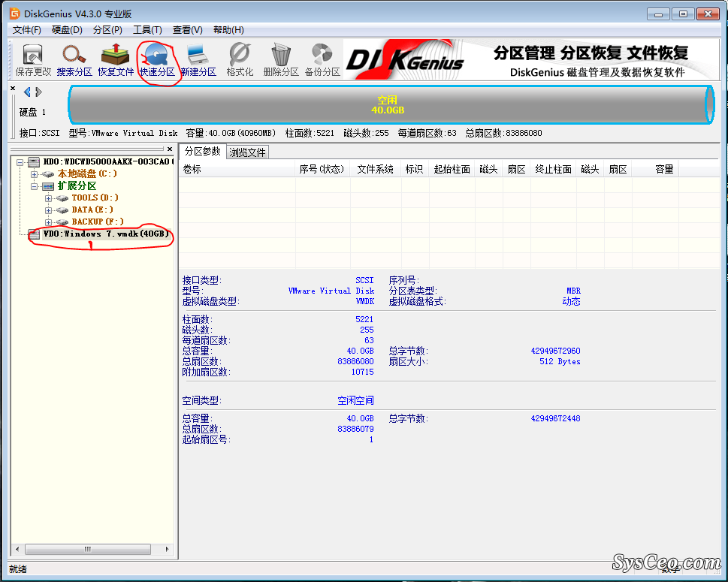Viewport: 728px width, 582px height.
Task: Select HD0:WDCWD5000AAKX disk in the tree
Action: click(107, 162)
